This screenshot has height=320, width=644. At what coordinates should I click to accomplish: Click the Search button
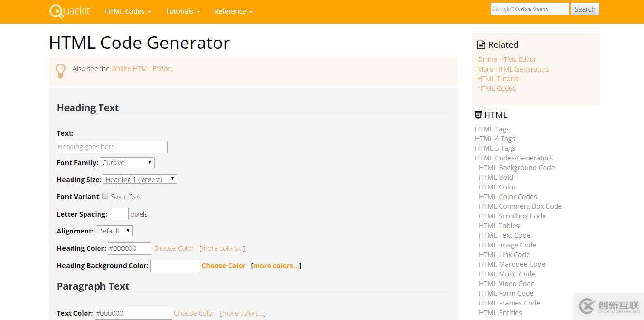[x=585, y=9]
